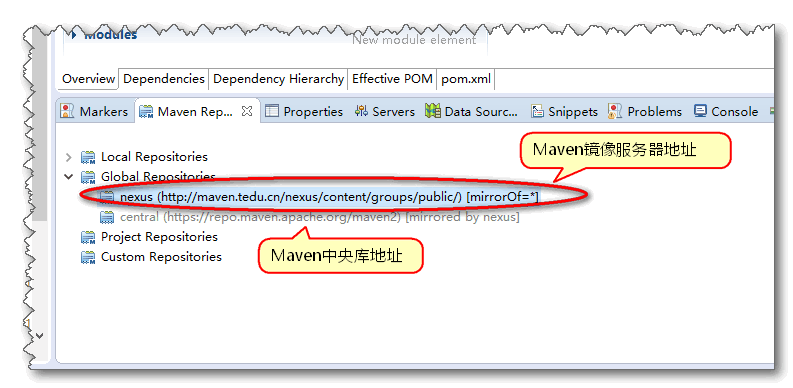Click the Properties view icon
This screenshot has width=793, height=388.
point(272,111)
